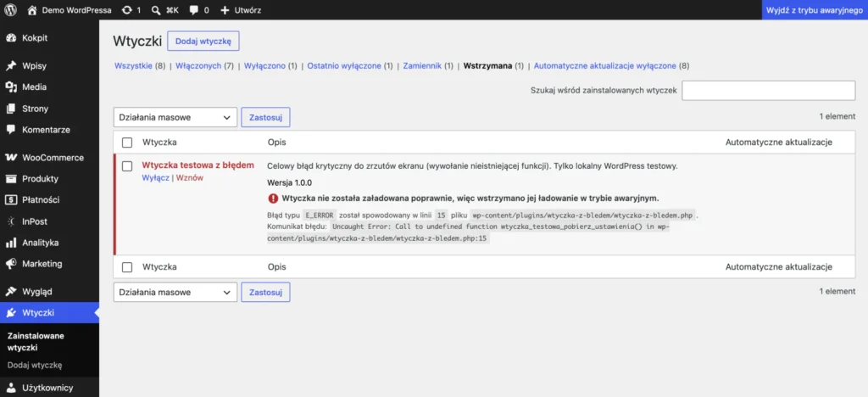
Task: Select the Wstrzymana (1) filter
Action: [493, 66]
